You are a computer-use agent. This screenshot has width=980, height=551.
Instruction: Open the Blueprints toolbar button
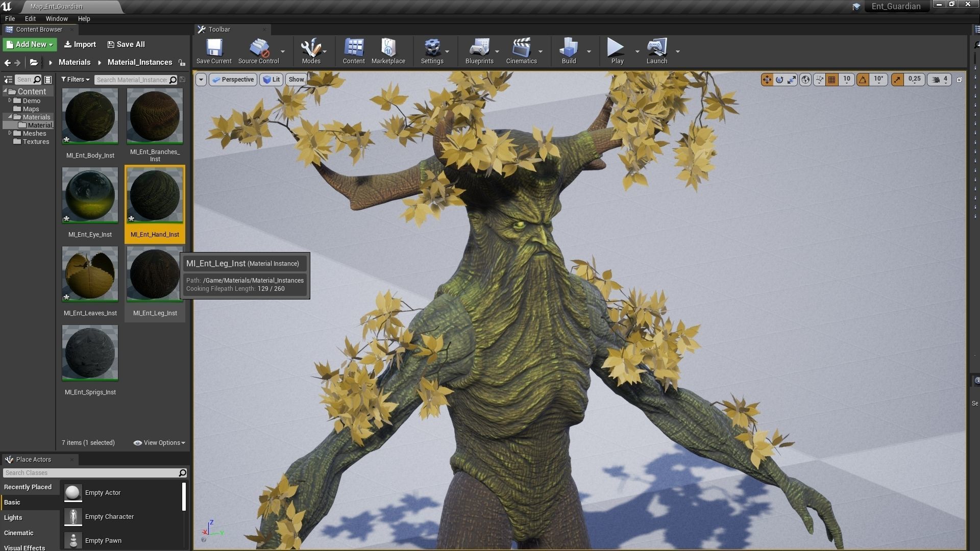(x=479, y=51)
